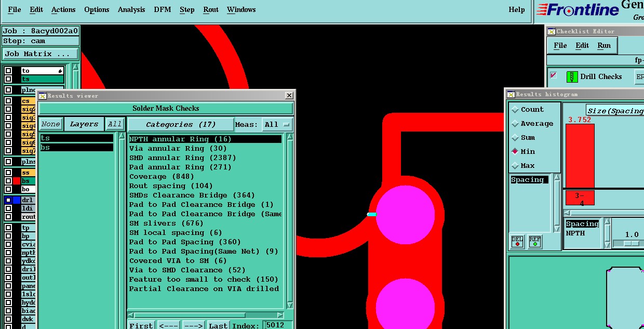The height and width of the screenshot is (329, 644).
Task: Select the ts layer in Results viewer
Action: 76,138
